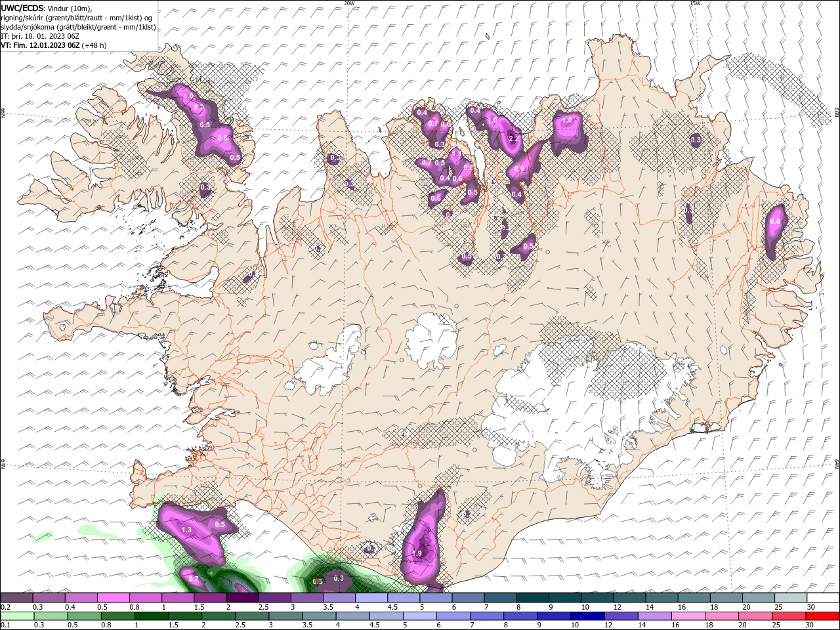Image resolution: width=840 pixels, height=630 pixels.
Task: Pick the white upper-row swatch at 30
Action: pos(822,598)
